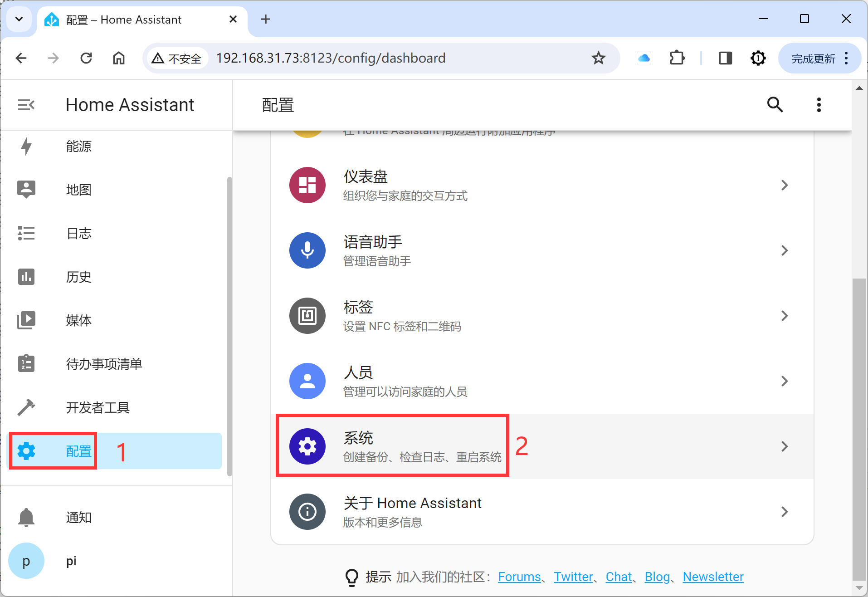This screenshot has height=597, width=868.
Task: Select 地图 in the sidebar
Action: coord(115,190)
